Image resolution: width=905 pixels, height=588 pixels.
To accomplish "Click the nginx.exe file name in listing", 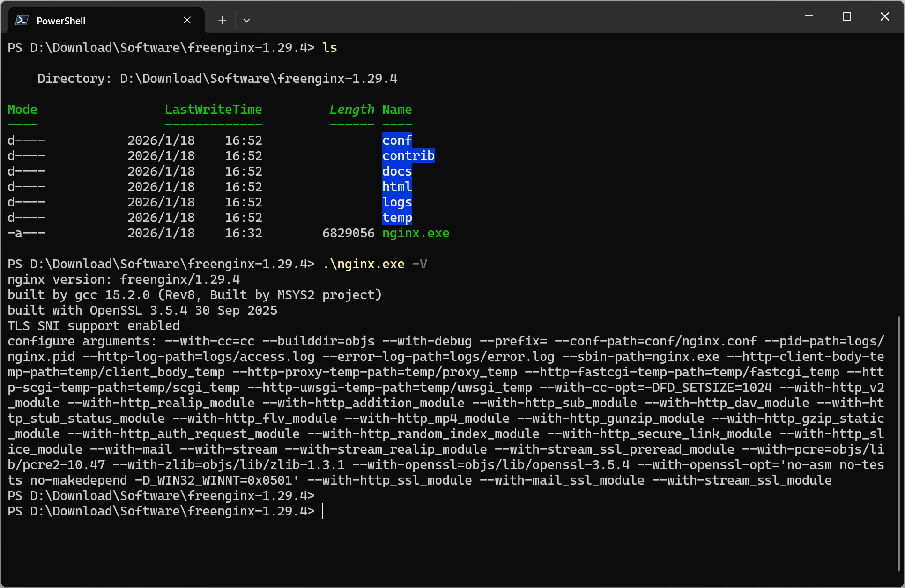I will click(416, 233).
